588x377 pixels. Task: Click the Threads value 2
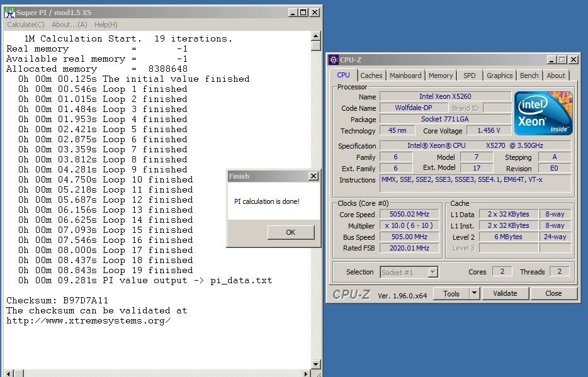pyautogui.click(x=559, y=272)
